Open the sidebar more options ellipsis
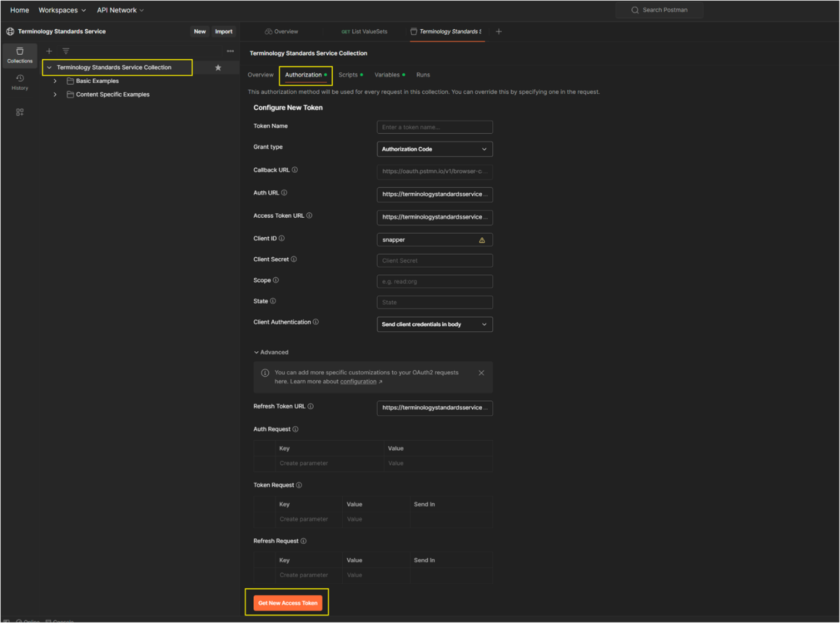Screen dimensions: 840x623 point(230,51)
